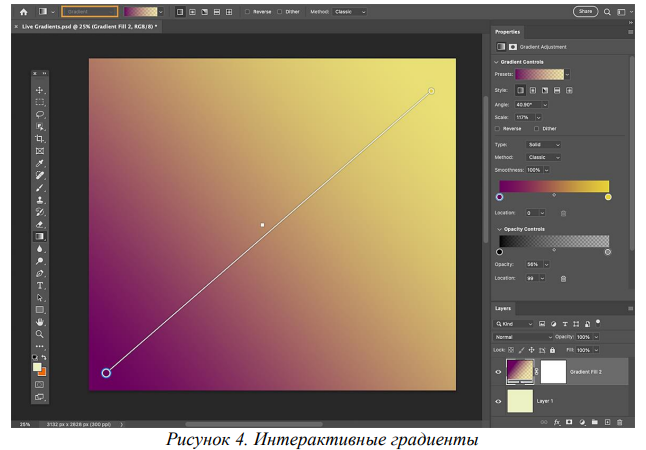This screenshot has width=646, height=450.
Task: Select the Hand tool
Action: click(x=40, y=322)
